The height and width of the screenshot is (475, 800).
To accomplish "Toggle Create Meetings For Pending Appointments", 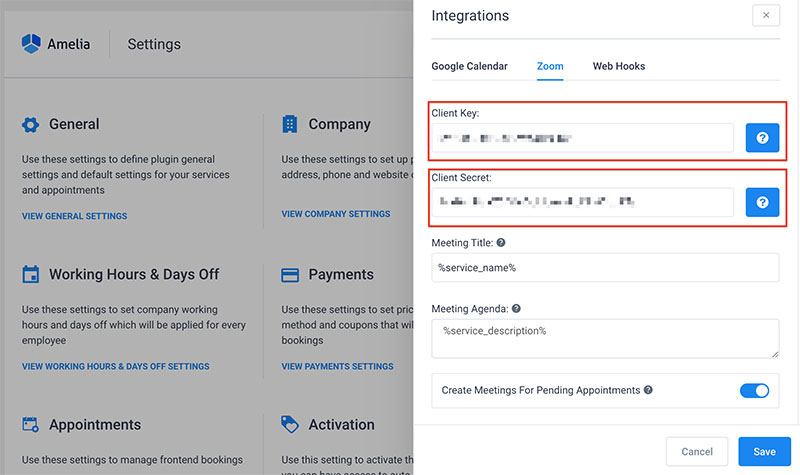I will click(754, 391).
